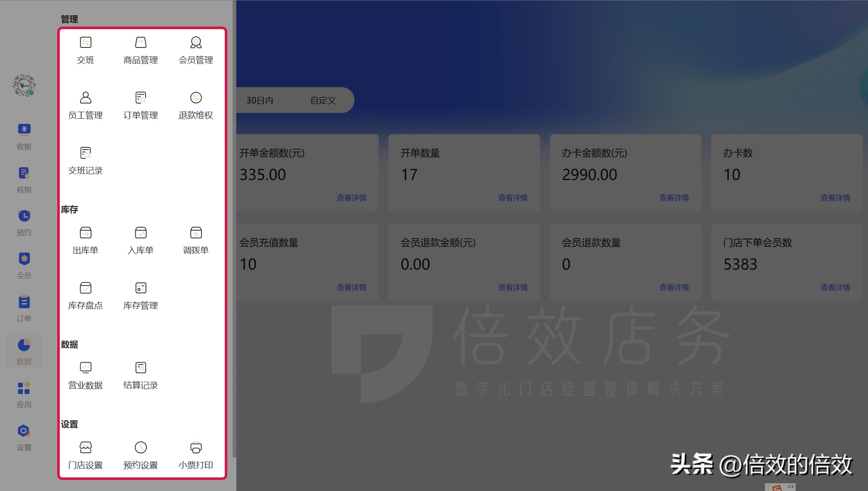Open 交班 (shift change) in the management panel

click(85, 50)
